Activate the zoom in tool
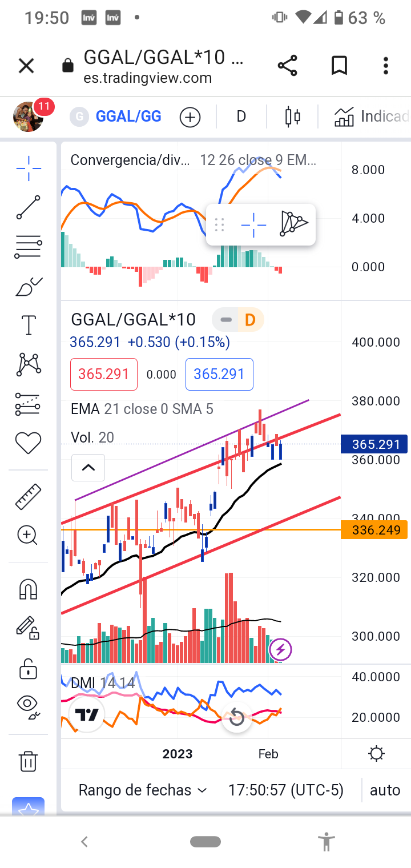This screenshot has width=411, height=868. click(29, 536)
